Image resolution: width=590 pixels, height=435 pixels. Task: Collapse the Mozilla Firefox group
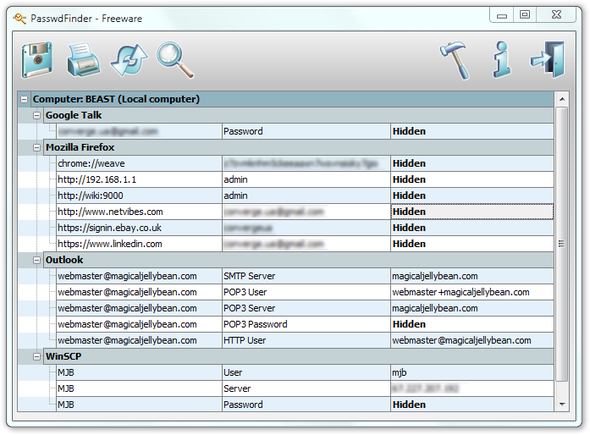[x=36, y=148]
